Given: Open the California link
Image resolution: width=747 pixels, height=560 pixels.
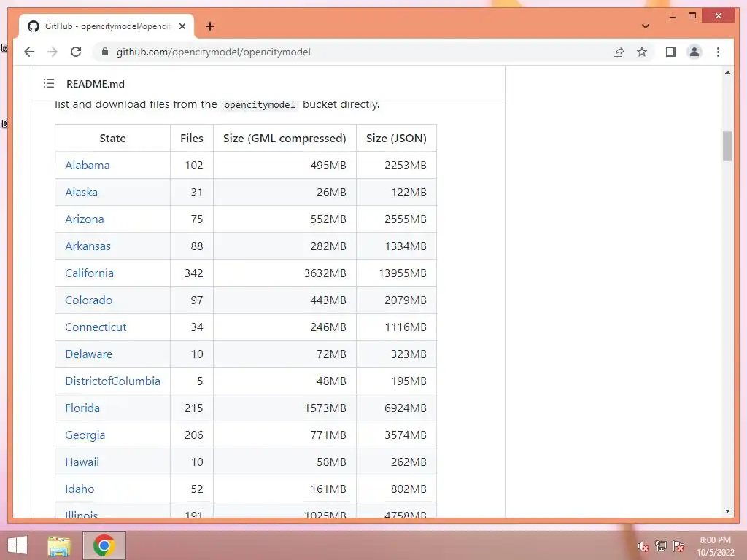Looking at the screenshot, I should (x=89, y=273).
